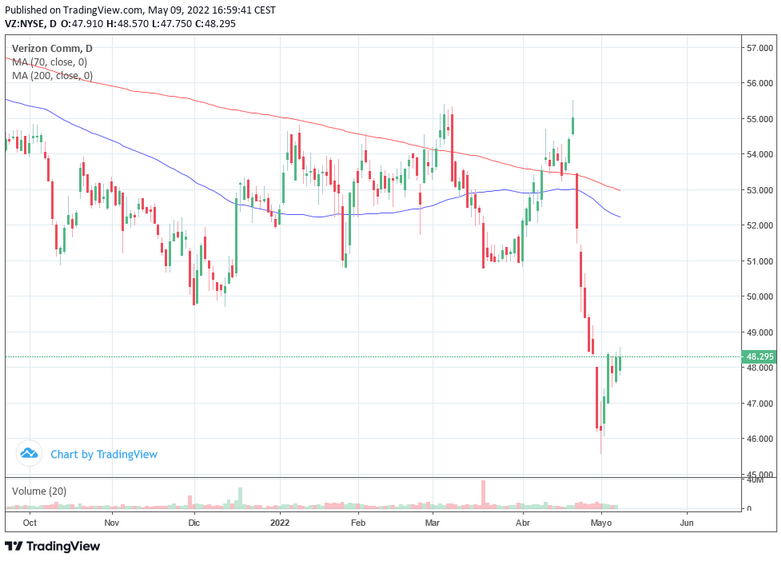Click the 49.000 price axis label

[x=760, y=332]
